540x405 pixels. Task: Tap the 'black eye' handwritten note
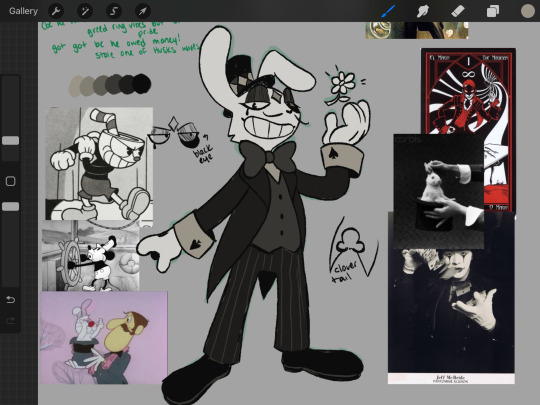tap(204, 153)
